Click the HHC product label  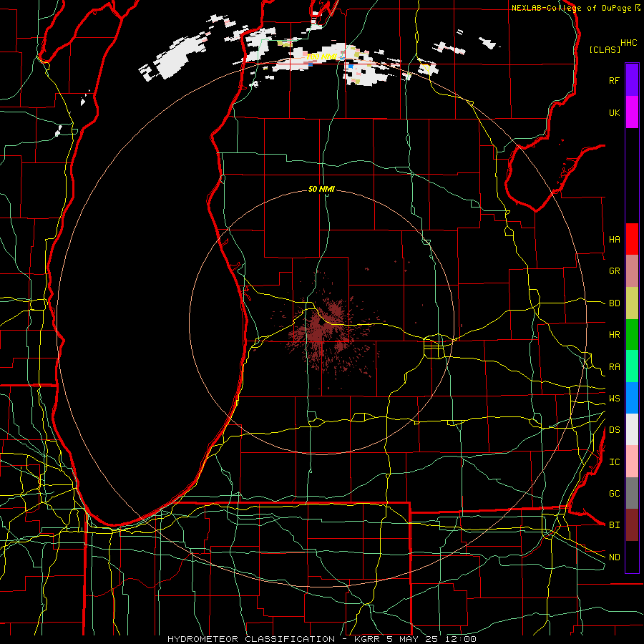[629, 43]
